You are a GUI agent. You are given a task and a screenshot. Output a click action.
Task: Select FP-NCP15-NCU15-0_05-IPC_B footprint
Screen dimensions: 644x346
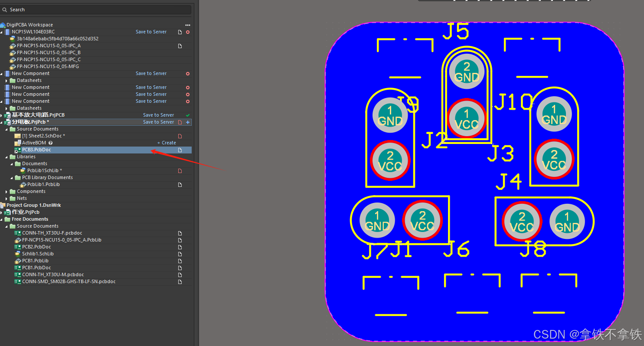(x=49, y=53)
